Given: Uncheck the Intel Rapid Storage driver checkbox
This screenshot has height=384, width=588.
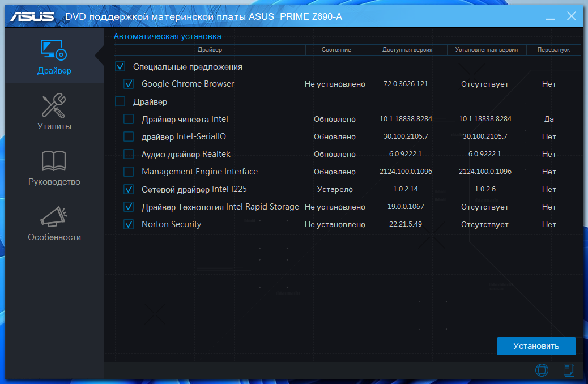Looking at the screenshot, I should 129,207.
